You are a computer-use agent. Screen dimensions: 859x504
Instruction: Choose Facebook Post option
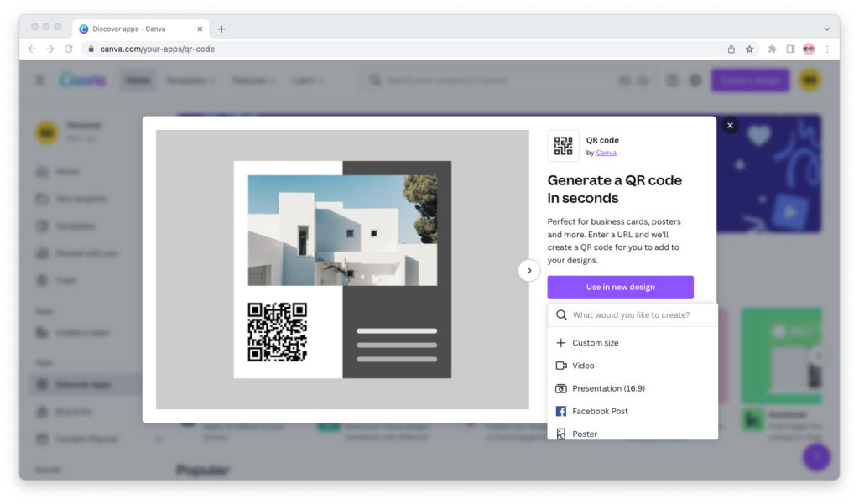633,411
